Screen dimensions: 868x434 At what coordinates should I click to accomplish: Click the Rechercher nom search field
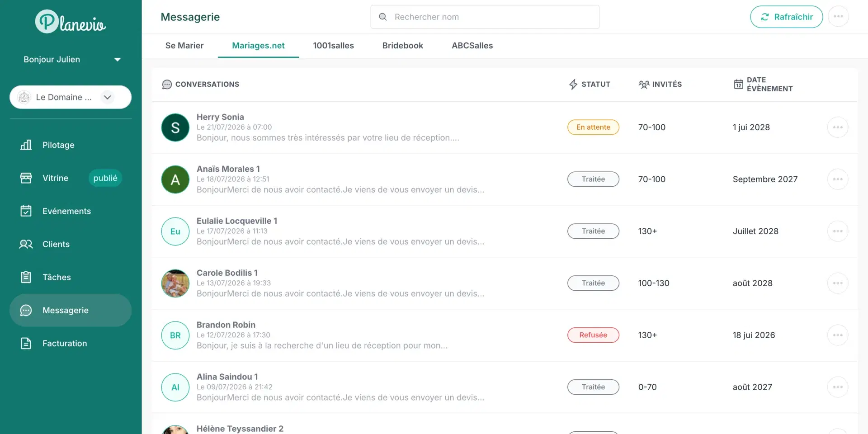(x=485, y=17)
